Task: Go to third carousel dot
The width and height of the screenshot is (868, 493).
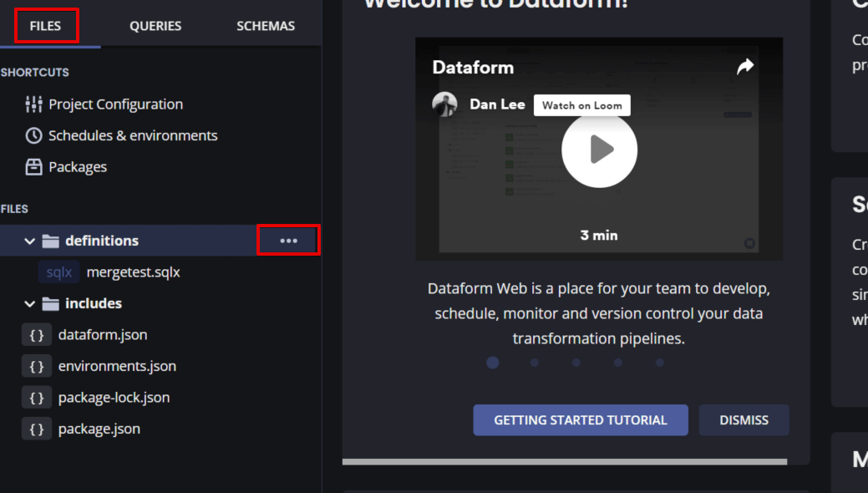Action: pos(576,363)
